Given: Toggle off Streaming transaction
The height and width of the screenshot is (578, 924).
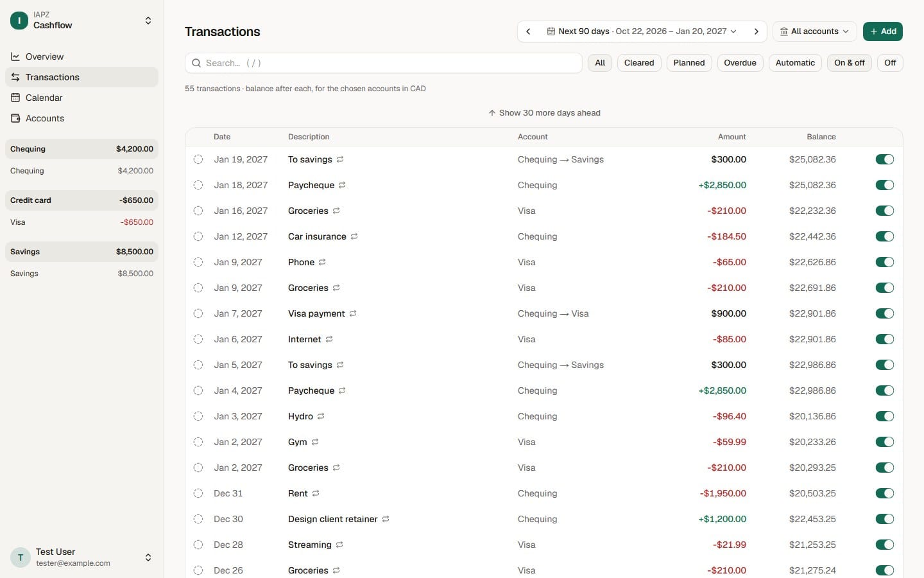Looking at the screenshot, I should tap(885, 545).
